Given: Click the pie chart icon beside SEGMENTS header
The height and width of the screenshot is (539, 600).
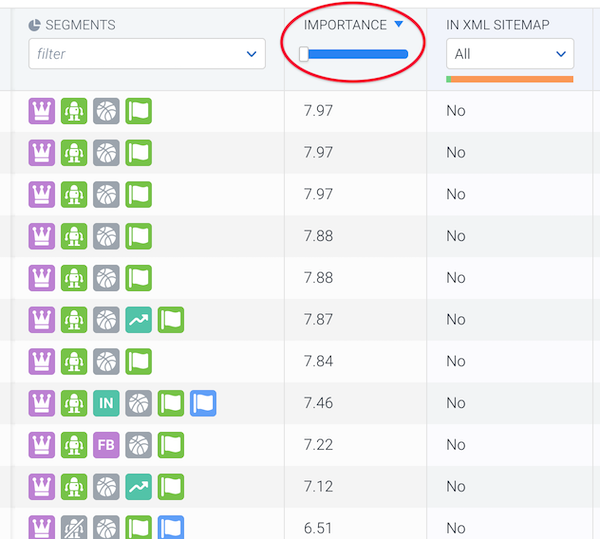Looking at the screenshot, I should click(x=34, y=25).
